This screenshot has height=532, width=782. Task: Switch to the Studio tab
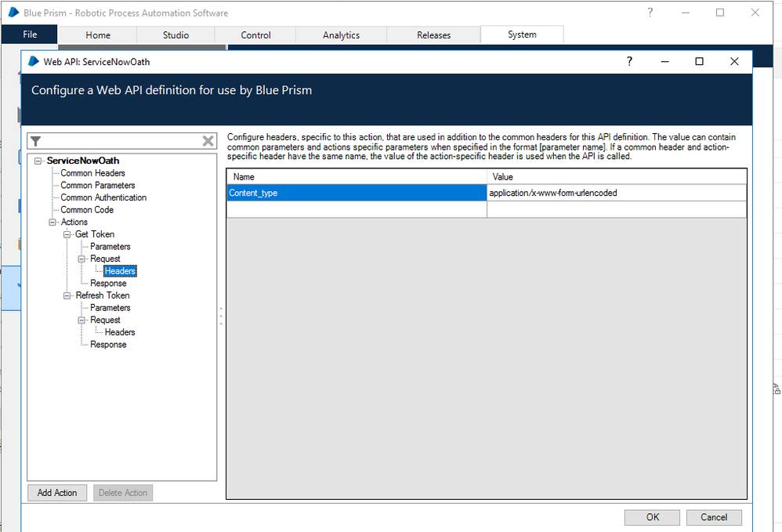point(176,35)
